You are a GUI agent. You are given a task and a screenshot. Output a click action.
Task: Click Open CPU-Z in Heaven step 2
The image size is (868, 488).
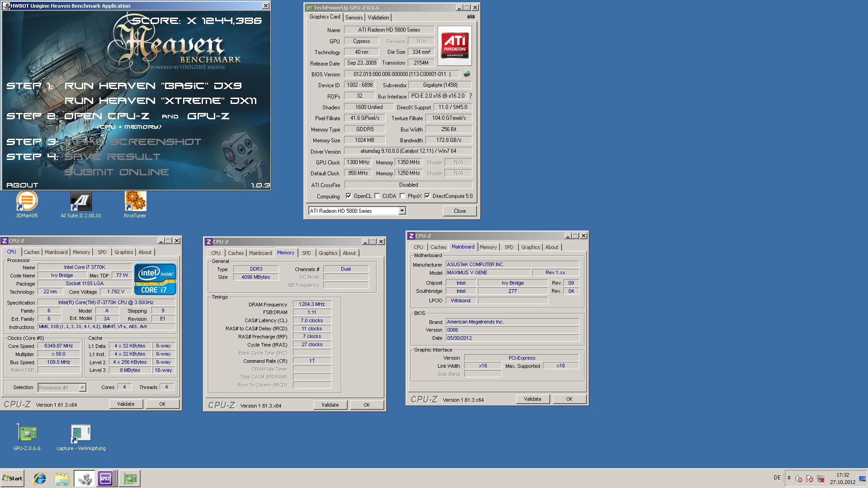point(107,116)
